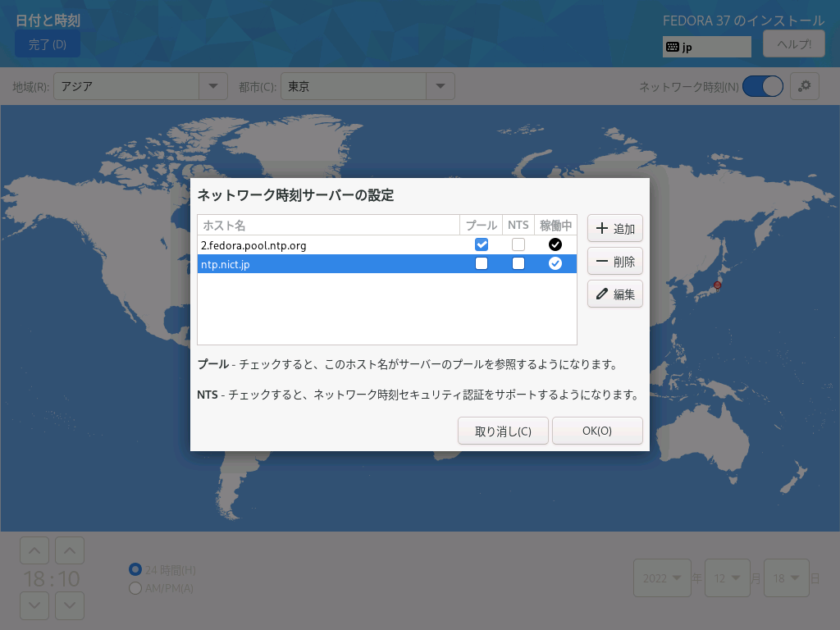Open the 2022 year dropdown
The width and height of the screenshot is (840, 630).
point(662,578)
